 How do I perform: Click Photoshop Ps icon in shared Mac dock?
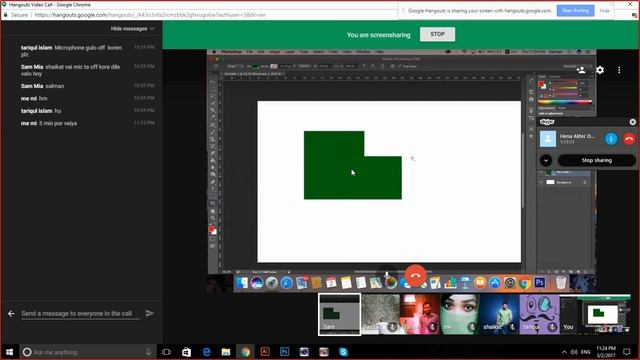tap(540, 282)
